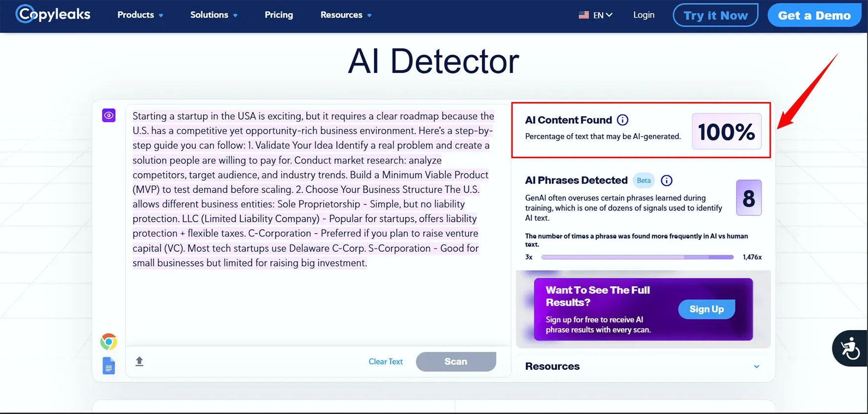Click the AI phrase frequency bar

637,257
